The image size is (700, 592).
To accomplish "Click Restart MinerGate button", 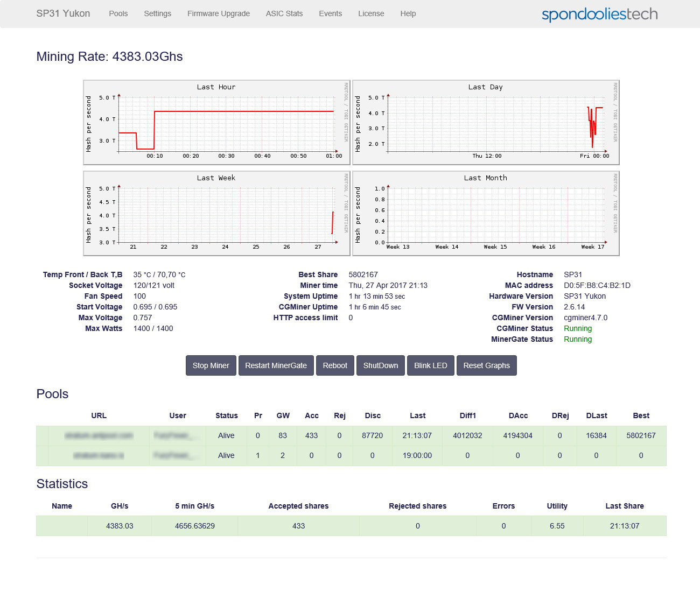I will pyautogui.click(x=276, y=365).
